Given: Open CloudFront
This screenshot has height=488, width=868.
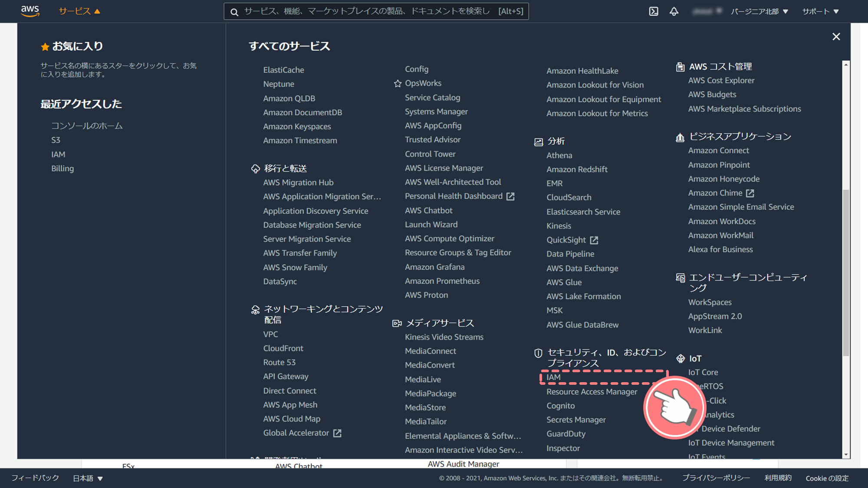Looking at the screenshot, I should click(283, 348).
